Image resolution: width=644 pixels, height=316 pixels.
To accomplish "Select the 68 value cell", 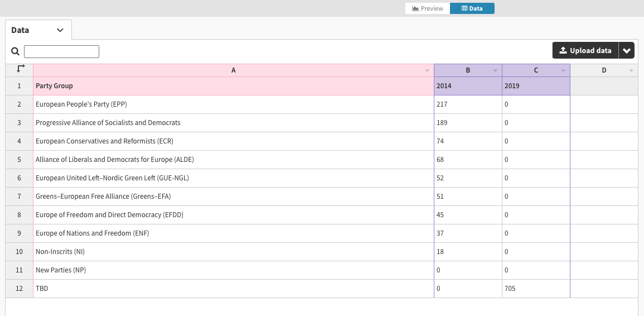I will [x=468, y=160].
